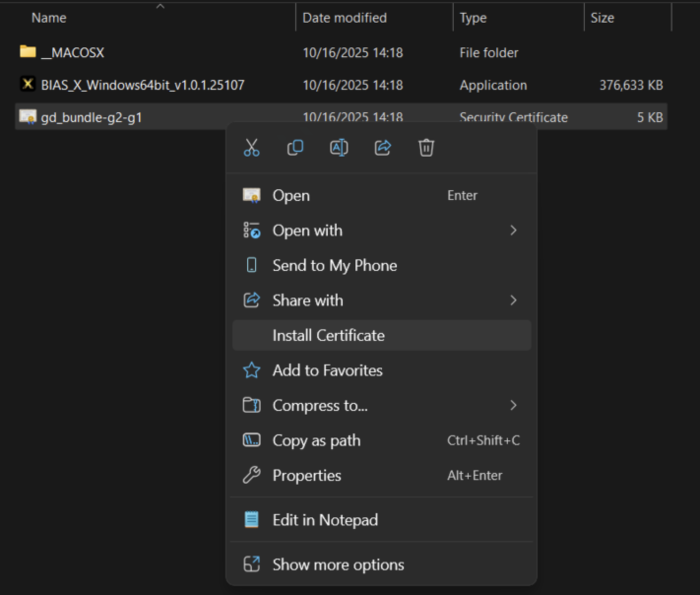Click the Delete trash can icon
The image size is (700, 595).
(x=426, y=147)
